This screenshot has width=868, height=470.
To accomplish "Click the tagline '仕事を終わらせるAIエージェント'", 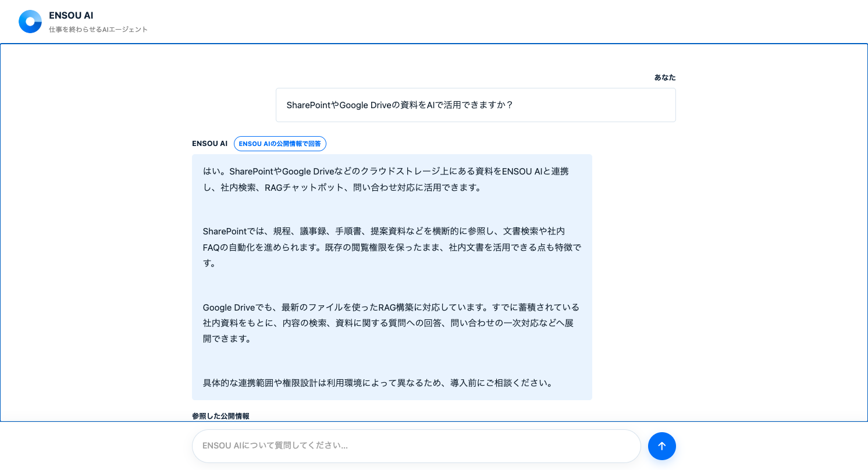I will pyautogui.click(x=98, y=29).
